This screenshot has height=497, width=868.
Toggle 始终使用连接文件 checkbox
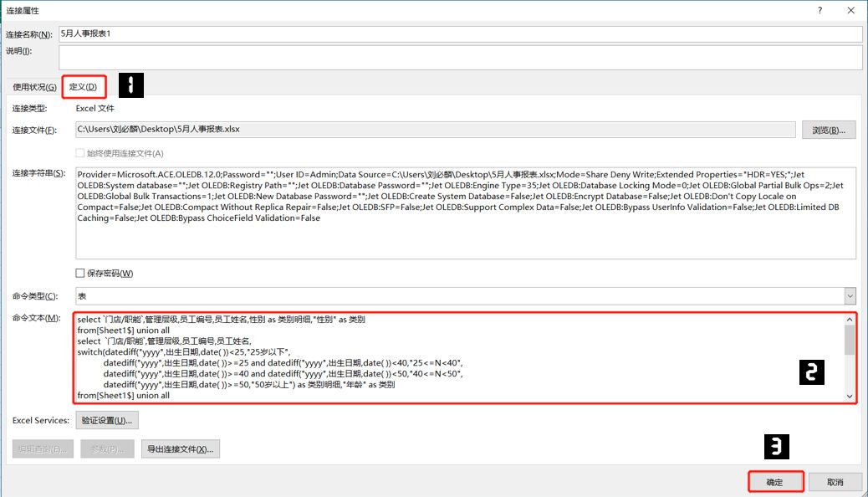(80, 153)
